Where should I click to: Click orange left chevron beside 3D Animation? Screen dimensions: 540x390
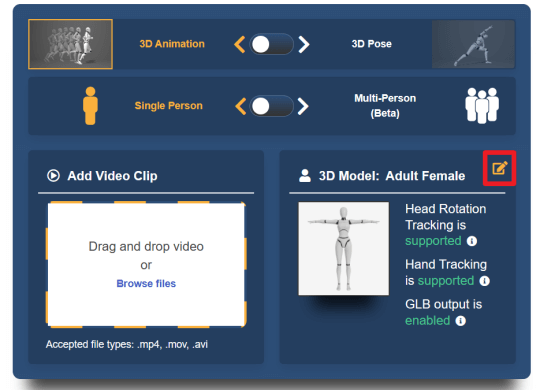(x=239, y=44)
